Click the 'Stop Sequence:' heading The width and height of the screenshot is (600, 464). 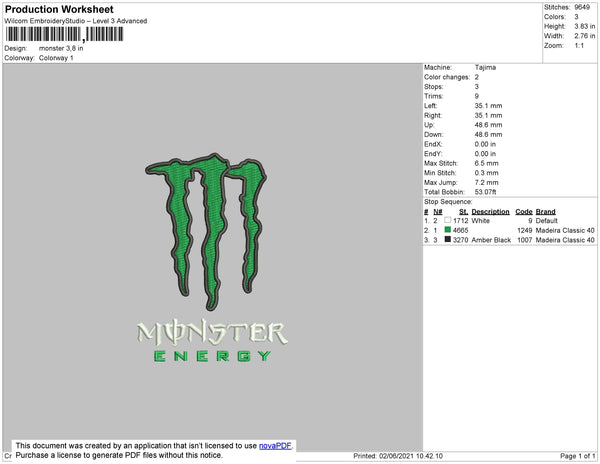(448, 202)
